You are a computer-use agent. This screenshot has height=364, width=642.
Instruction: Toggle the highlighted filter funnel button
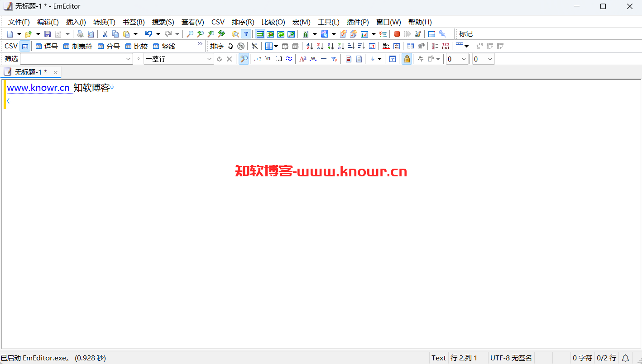coord(246,34)
